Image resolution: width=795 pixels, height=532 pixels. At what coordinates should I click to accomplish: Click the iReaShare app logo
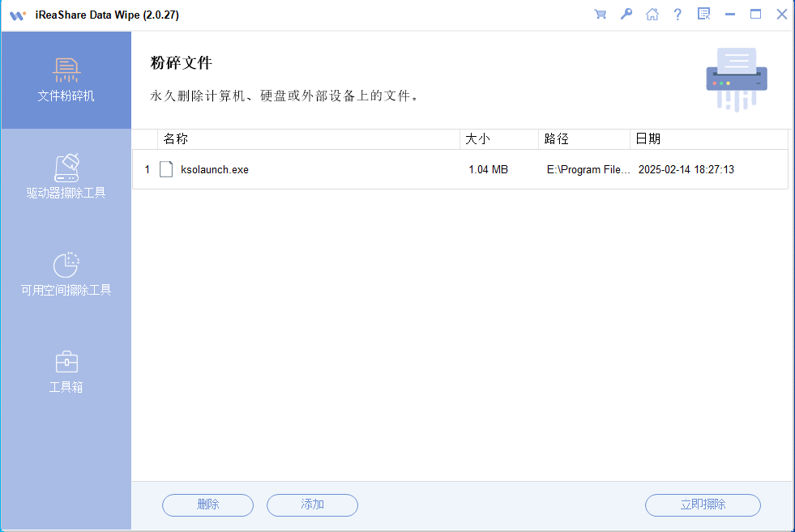pos(18,15)
